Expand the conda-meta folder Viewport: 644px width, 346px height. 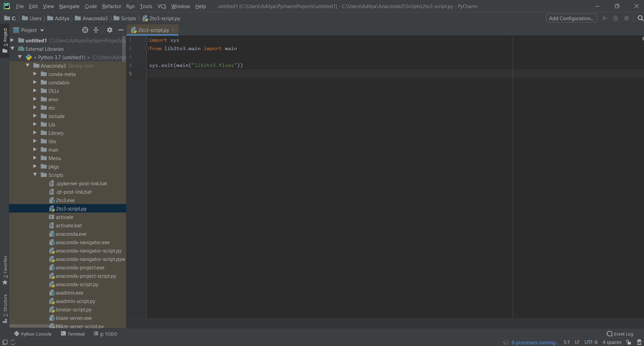(x=35, y=74)
